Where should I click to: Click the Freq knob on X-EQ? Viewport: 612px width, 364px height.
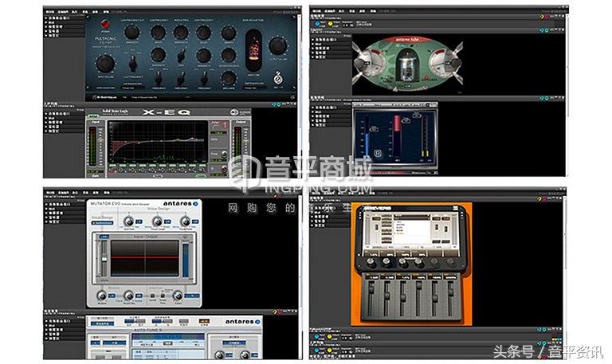tap(224, 155)
